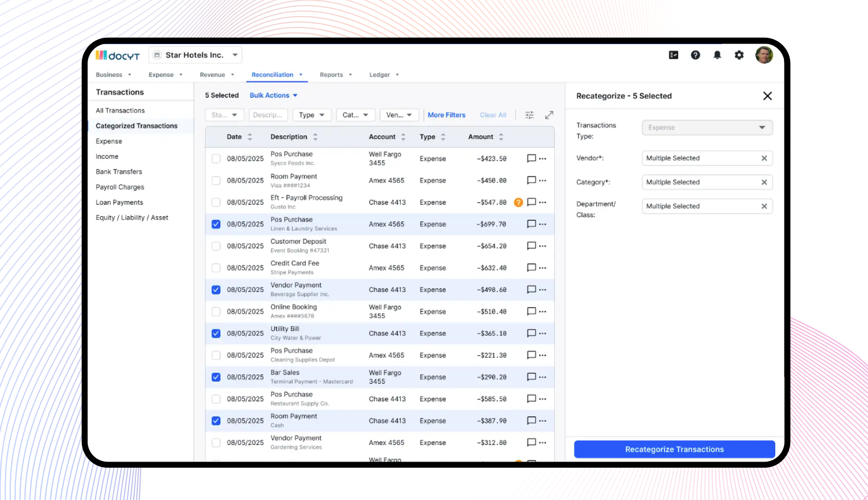Click the table column settings icon
The width and height of the screenshot is (868, 500).
click(x=529, y=115)
